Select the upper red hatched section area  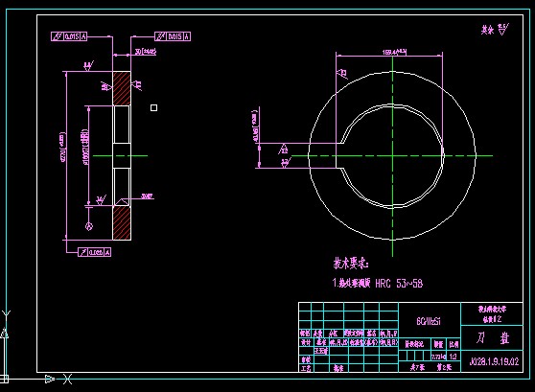(x=122, y=88)
